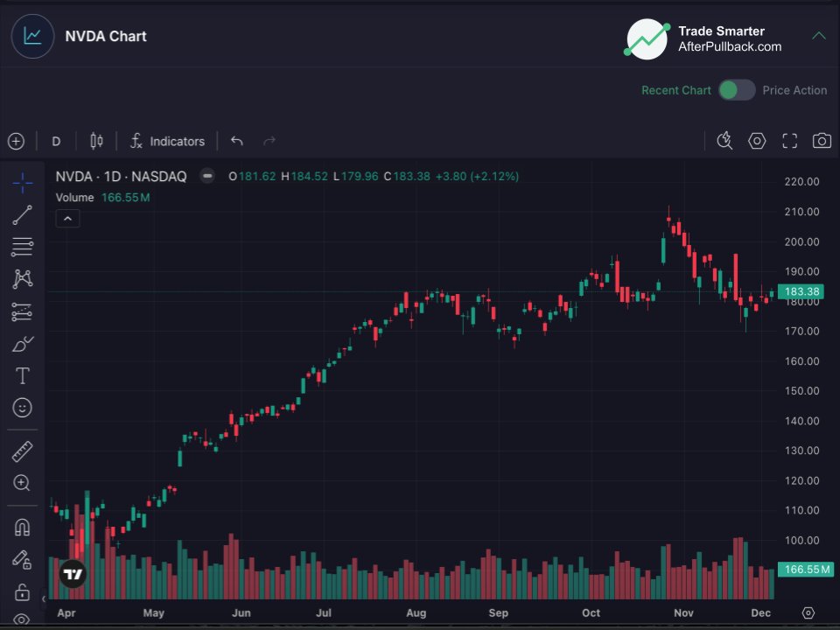Redo the chart action
This screenshot has width=840, height=630.
(269, 141)
